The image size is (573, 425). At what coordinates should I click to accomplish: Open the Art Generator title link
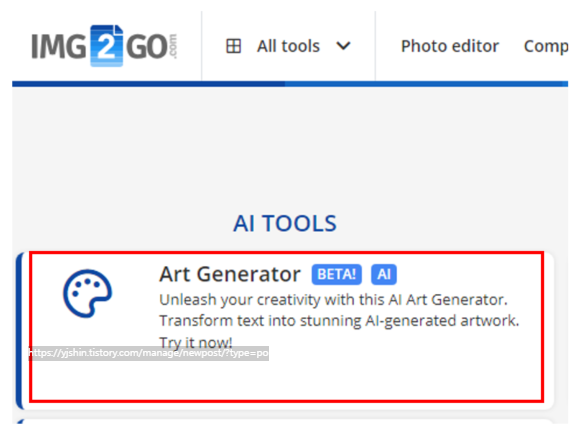230,274
